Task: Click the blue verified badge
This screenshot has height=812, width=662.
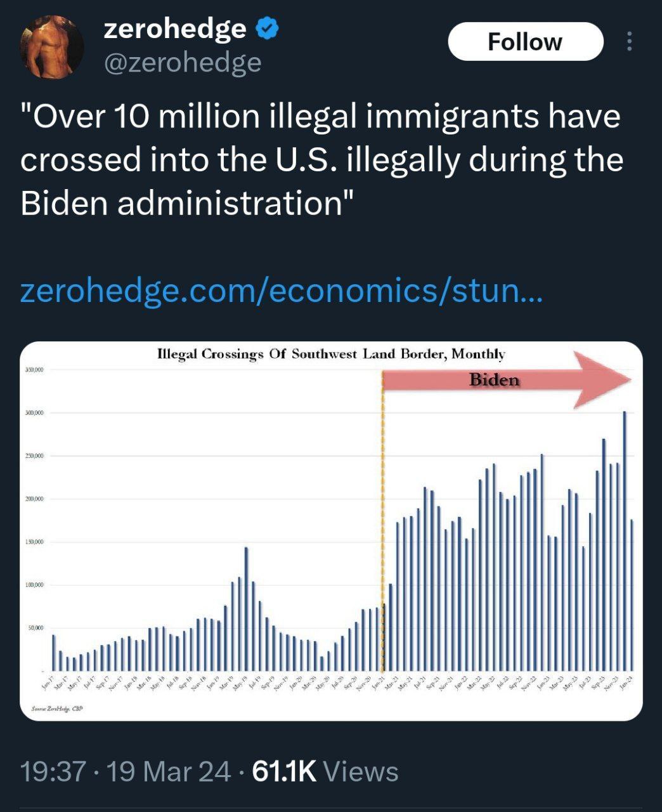Action: (267, 29)
